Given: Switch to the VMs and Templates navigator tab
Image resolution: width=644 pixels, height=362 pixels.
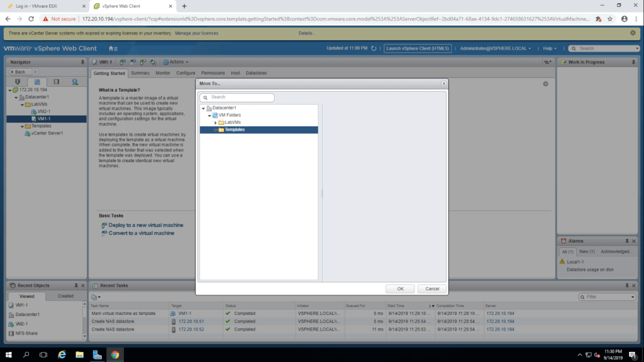Looking at the screenshot, I should click(x=36, y=82).
